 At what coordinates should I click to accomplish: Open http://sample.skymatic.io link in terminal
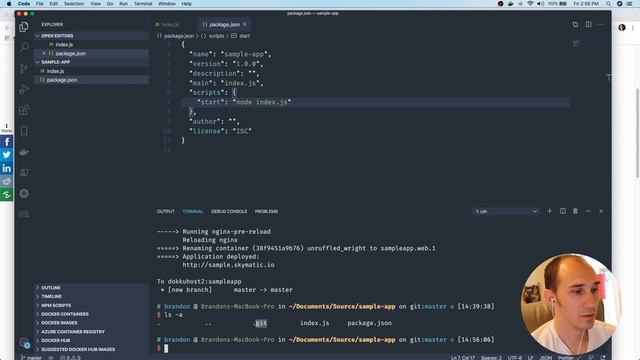228,265
